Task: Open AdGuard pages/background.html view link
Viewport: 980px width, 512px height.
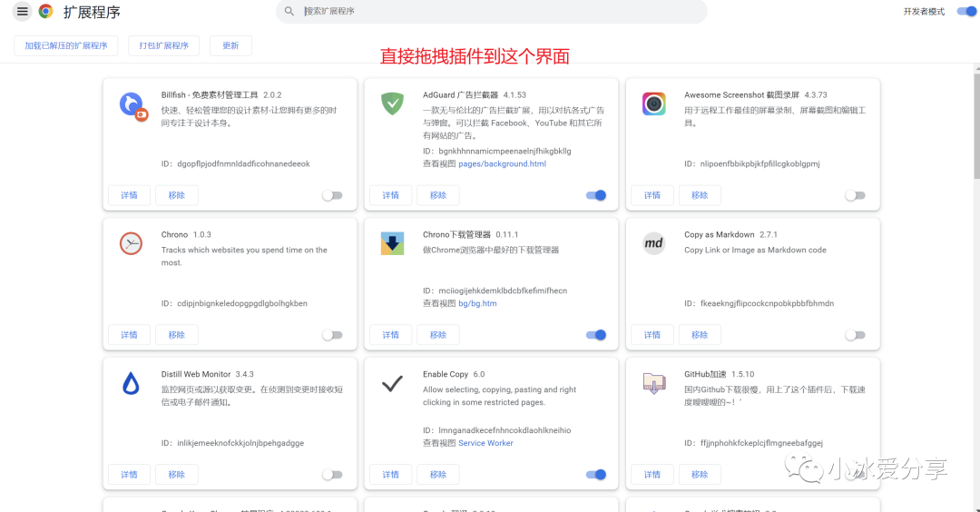Action: tap(502, 163)
